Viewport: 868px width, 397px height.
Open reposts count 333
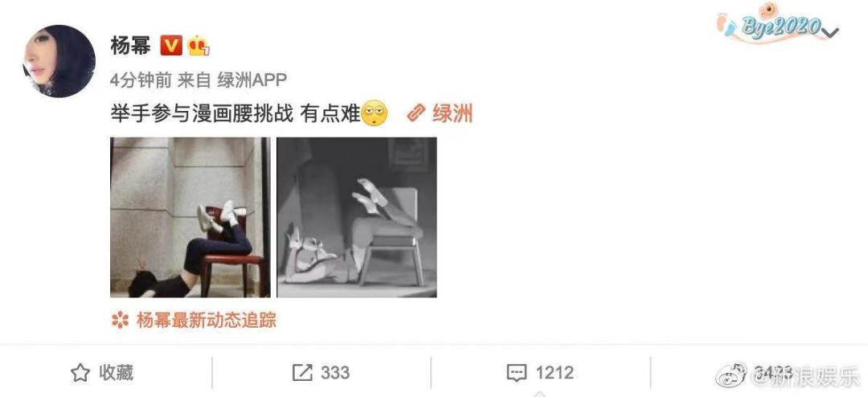pos(335,373)
